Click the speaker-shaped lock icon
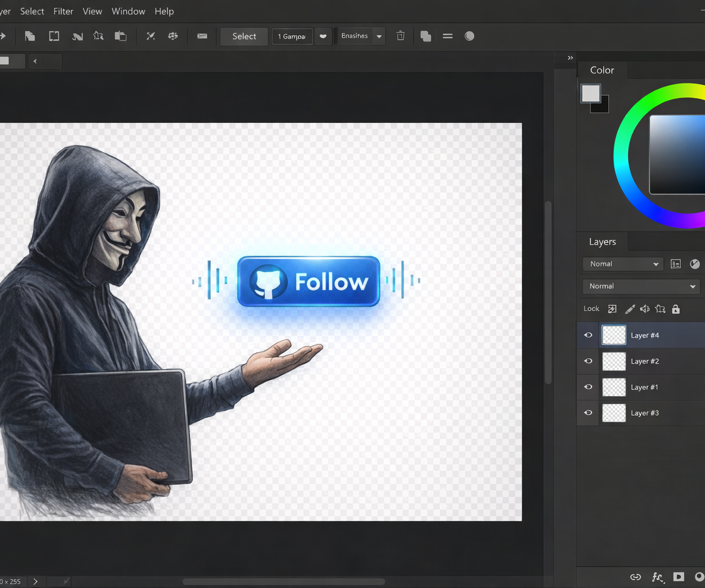The height and width of the screenshot is (588, 705). click(645, 309)
